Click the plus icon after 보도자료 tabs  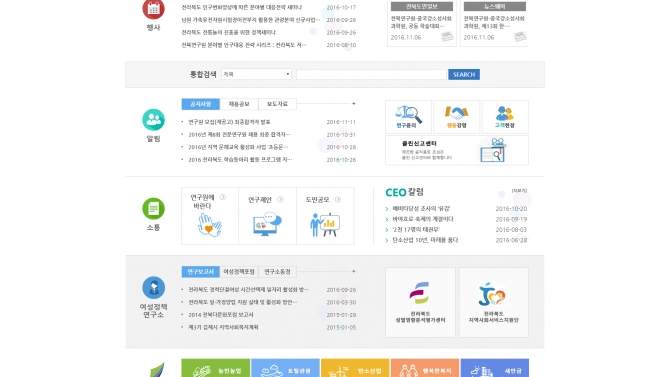point(353,103)
